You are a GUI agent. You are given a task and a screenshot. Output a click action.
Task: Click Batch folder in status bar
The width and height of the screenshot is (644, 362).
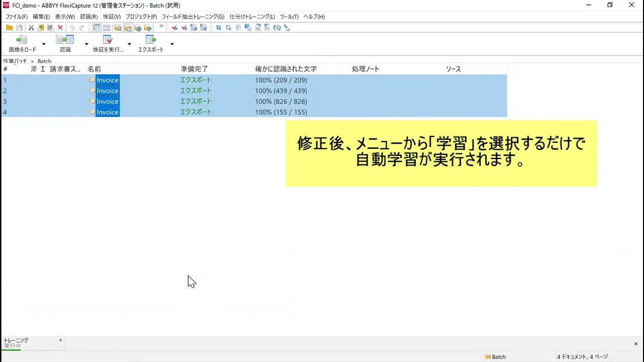click(x=496, y=357)
